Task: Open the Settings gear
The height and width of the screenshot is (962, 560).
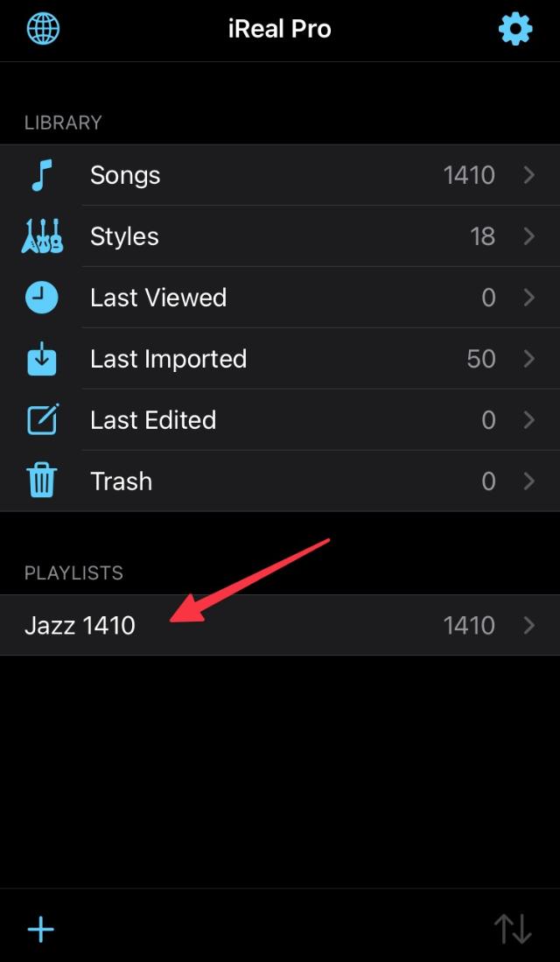Action: click(514, 28)
